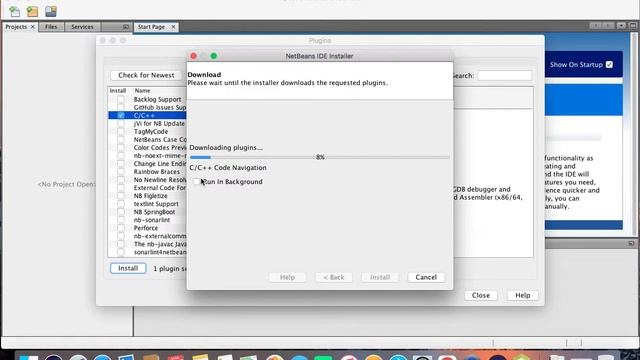Click the New File toolbar icon

(15, 11)
